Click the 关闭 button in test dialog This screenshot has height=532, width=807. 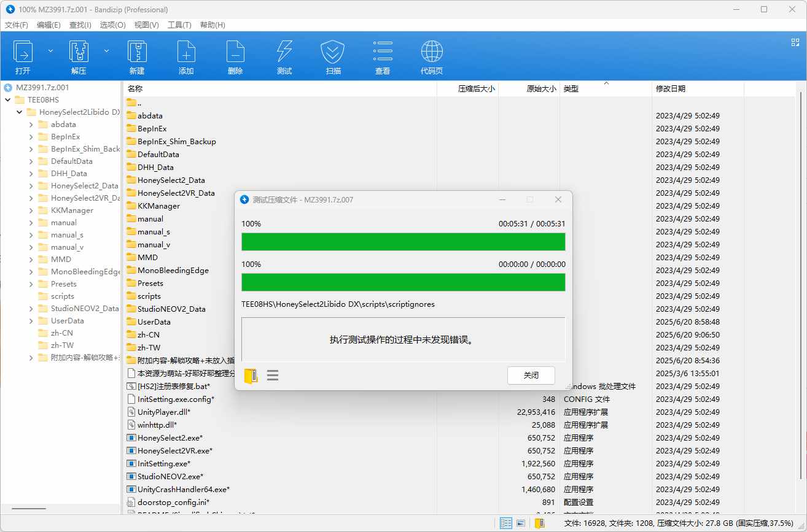tap(531, 375)
